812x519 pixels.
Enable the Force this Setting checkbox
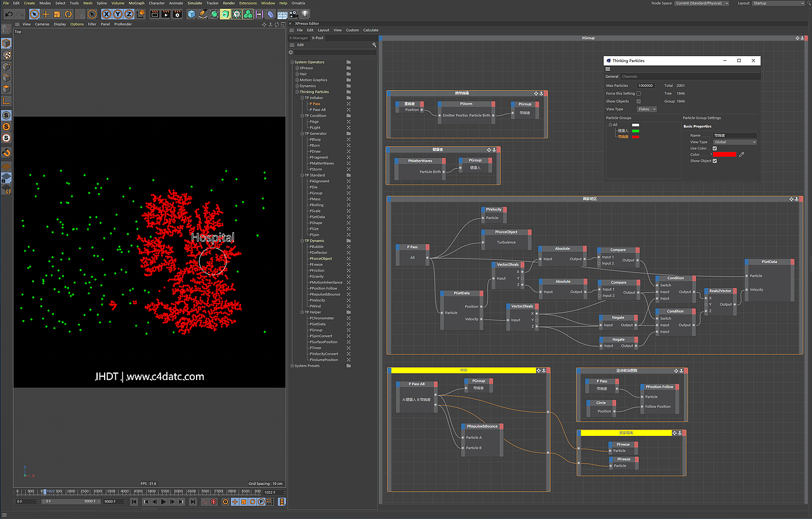[x=638, y=93]
